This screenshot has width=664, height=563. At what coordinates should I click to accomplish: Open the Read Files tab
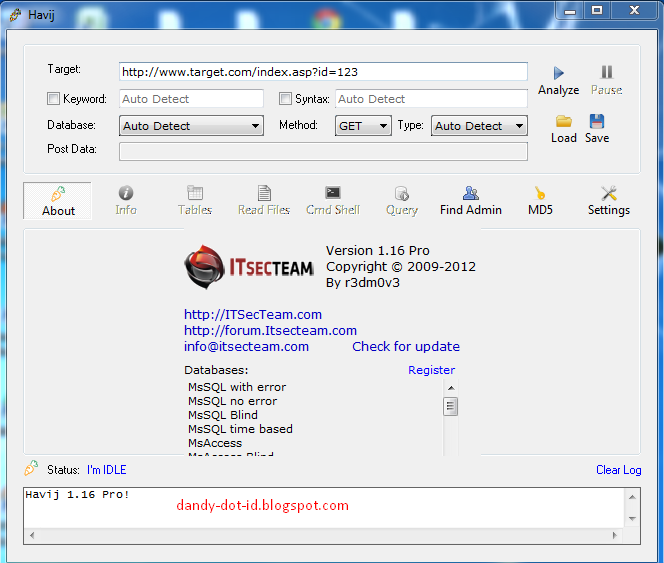pyautogui.click(x=264, y=201)
